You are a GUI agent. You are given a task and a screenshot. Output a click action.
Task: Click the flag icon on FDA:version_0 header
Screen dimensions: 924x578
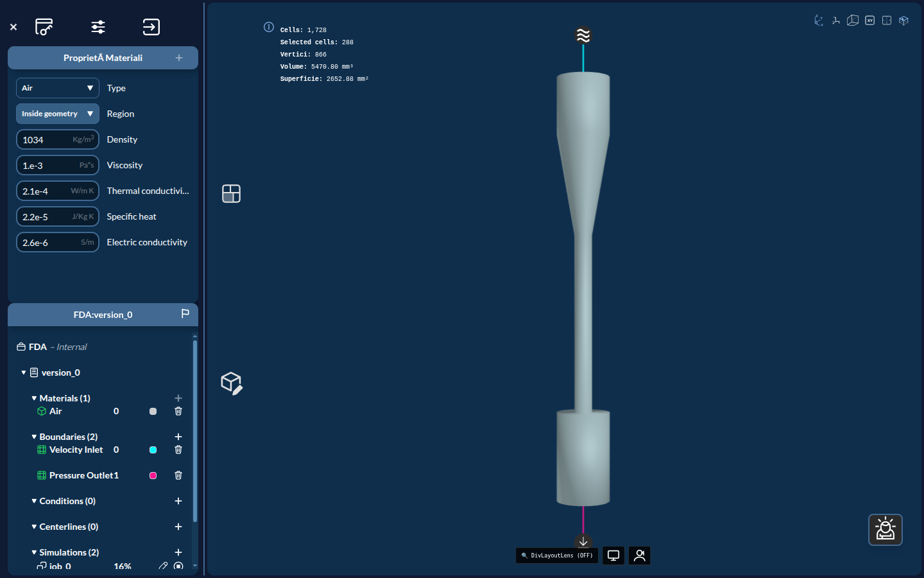tap(185, 313)
